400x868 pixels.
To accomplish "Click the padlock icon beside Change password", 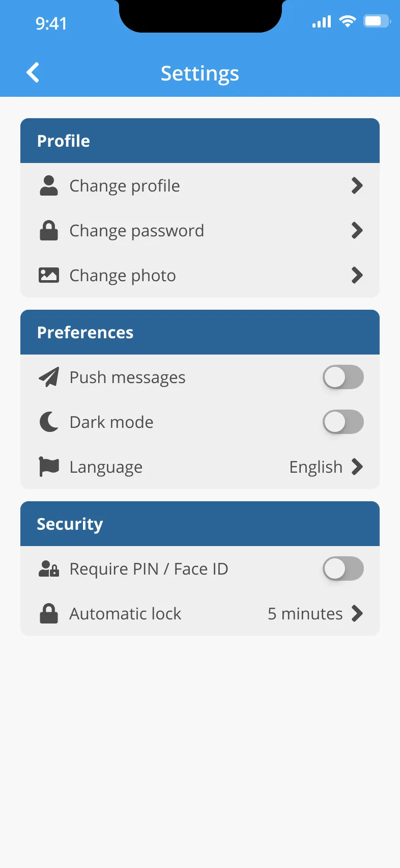I will 49,230.
